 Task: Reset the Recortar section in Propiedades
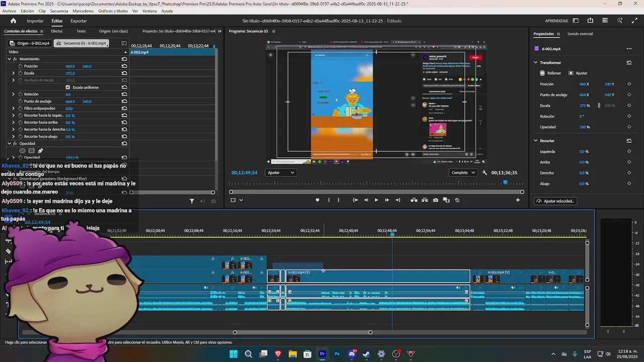point(629,141)
